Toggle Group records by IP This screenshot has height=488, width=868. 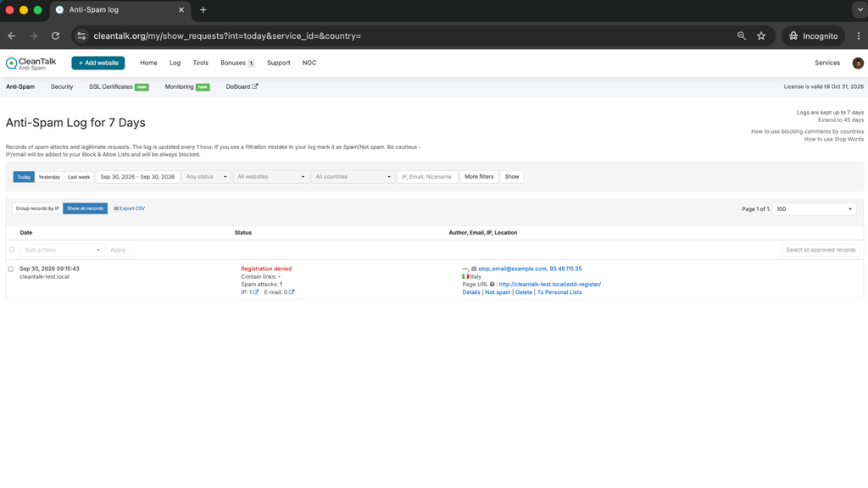coord(37,208)
